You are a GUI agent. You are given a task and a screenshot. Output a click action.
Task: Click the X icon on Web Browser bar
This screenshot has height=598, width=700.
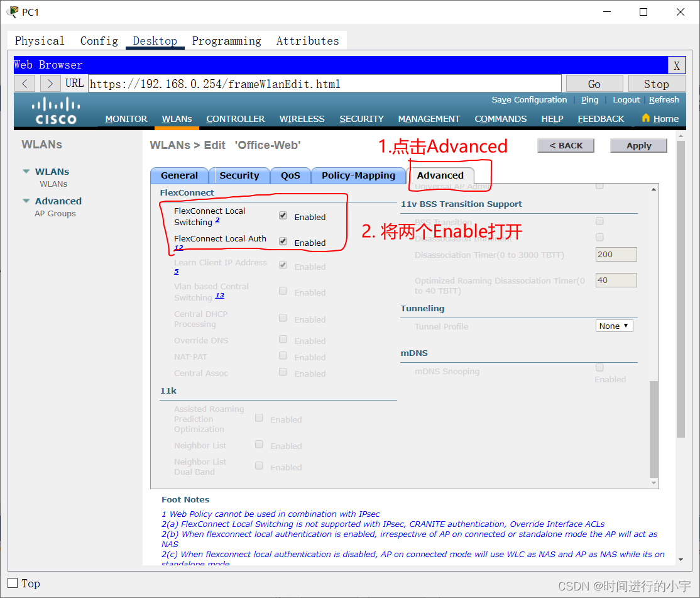click(x=676, y=65)
